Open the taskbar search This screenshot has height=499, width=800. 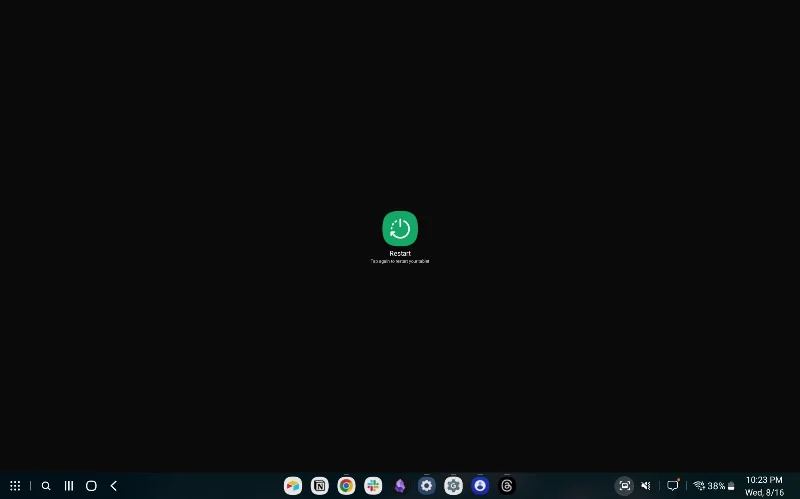pyautogui.click(x=46, y=486)
